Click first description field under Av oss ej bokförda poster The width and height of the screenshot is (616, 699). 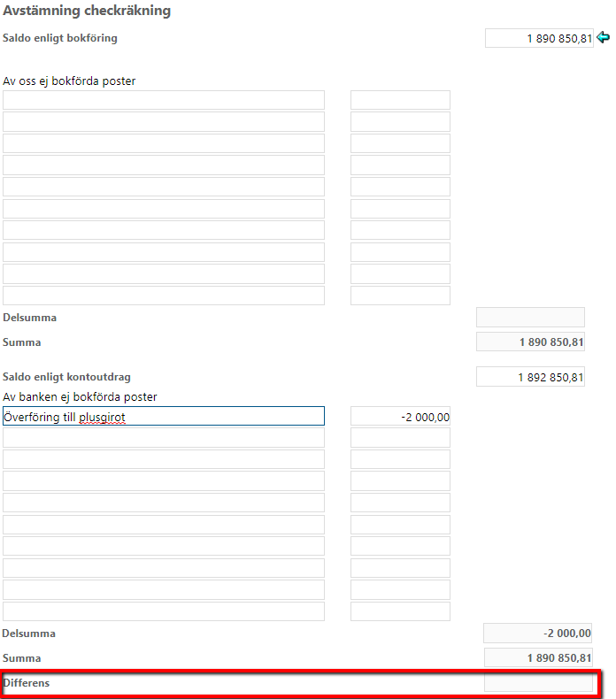click(163, 100)
